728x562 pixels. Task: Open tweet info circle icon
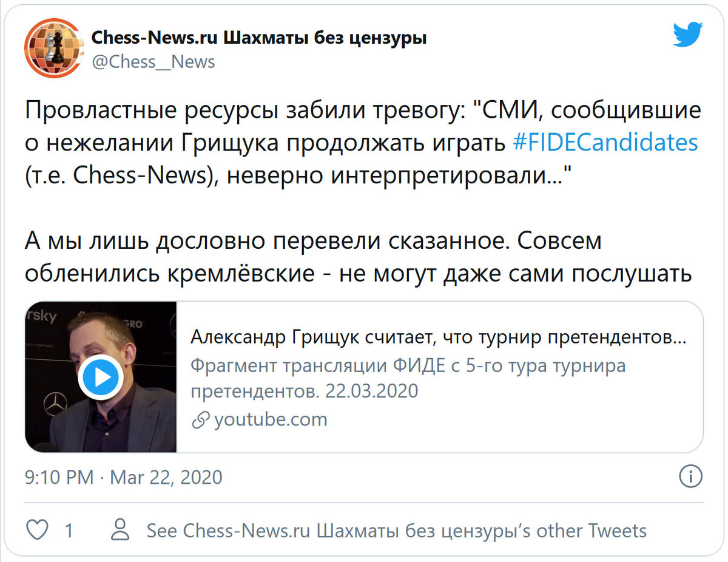click(690, 476)
